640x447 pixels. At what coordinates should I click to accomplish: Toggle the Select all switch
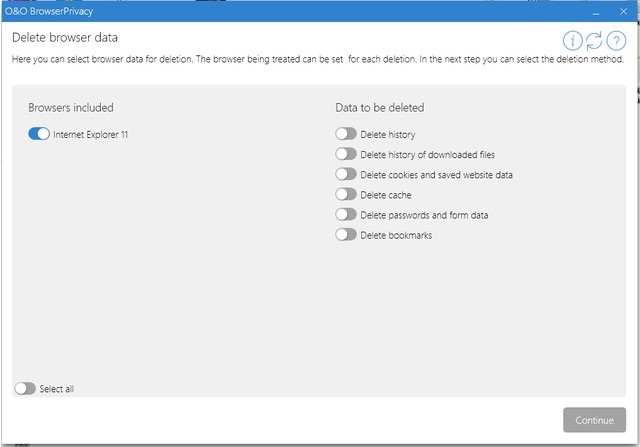pos(25,388)
